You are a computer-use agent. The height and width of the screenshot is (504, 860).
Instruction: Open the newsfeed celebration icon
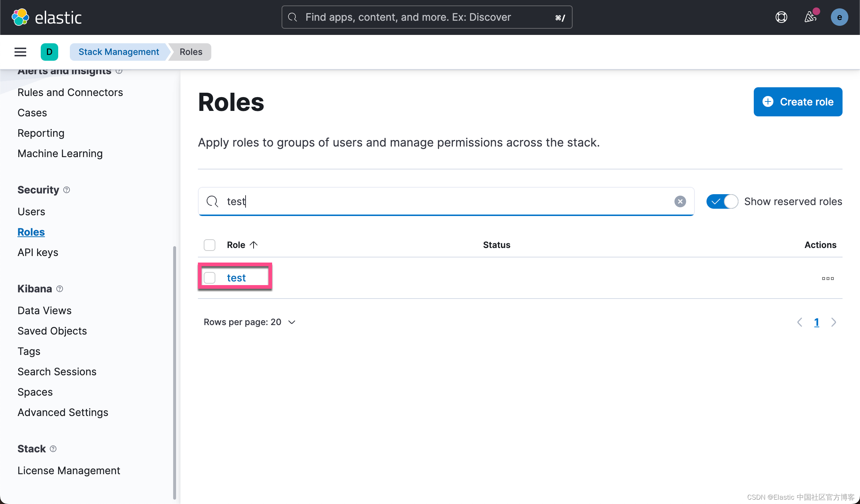click(810, 17)
